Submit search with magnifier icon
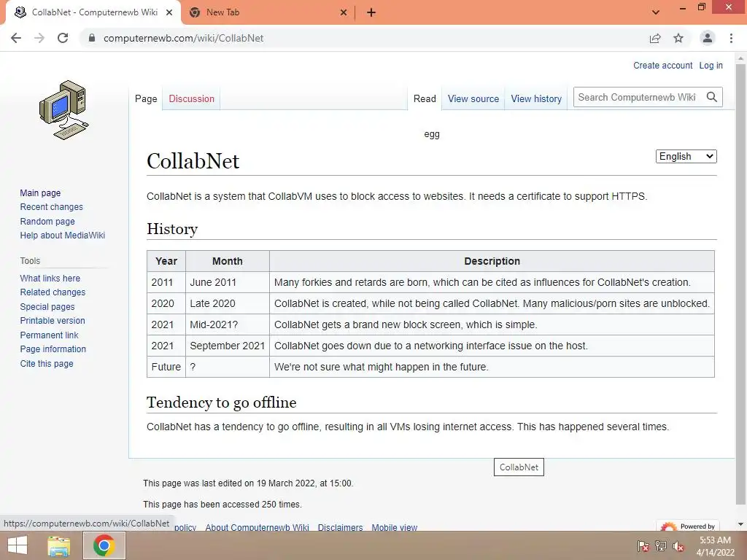Viewport: 747px width, 560px height. (712, 97)
